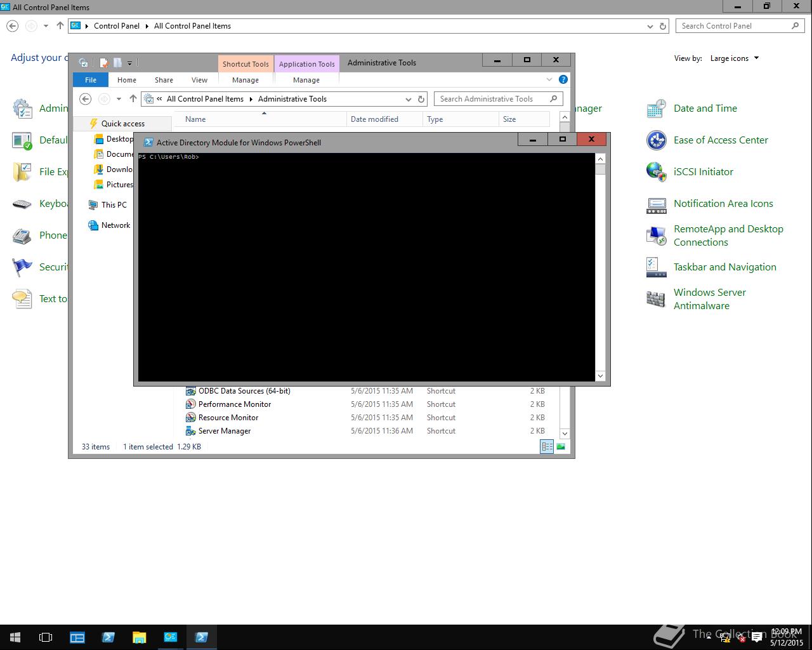This screenshot has height=650, width=812.
Task: Open Server Manager from the taskbar
Action: [77, 637]
